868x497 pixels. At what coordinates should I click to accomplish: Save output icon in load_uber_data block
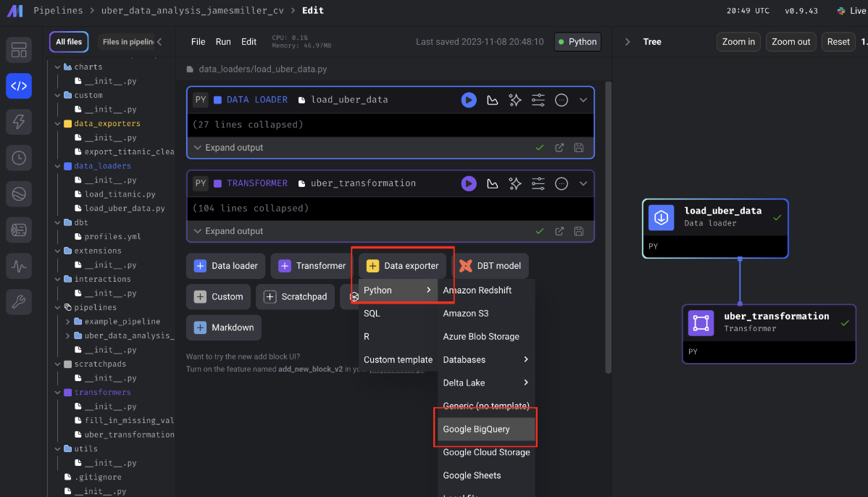579,148
